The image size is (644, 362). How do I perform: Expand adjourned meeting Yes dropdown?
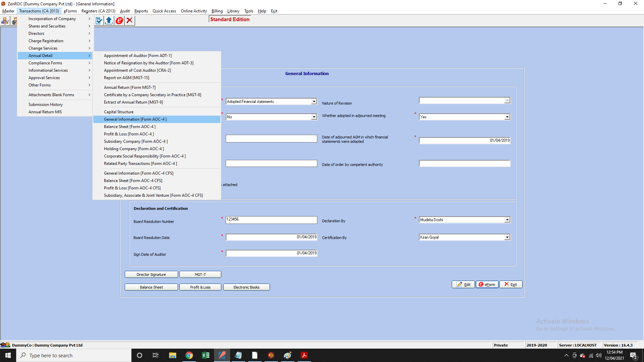[x=507, y=117]
